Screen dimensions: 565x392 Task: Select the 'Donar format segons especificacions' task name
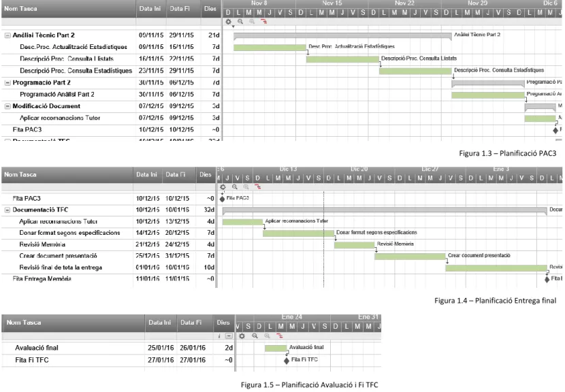pyautogui.click(x=69, y=233)
